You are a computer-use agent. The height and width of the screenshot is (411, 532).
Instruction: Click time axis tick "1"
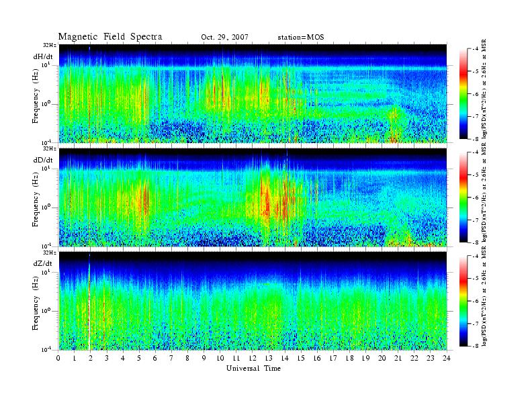[x=75, y=358]
